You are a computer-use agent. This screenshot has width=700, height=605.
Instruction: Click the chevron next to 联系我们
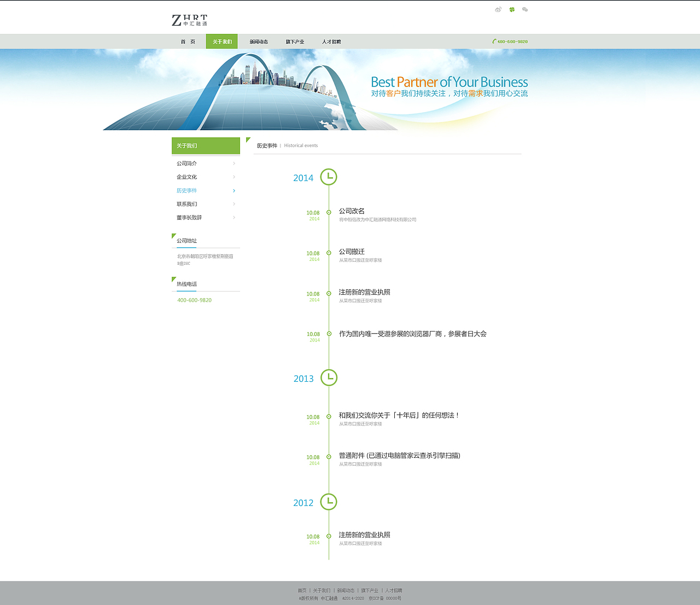click(234, 204)
